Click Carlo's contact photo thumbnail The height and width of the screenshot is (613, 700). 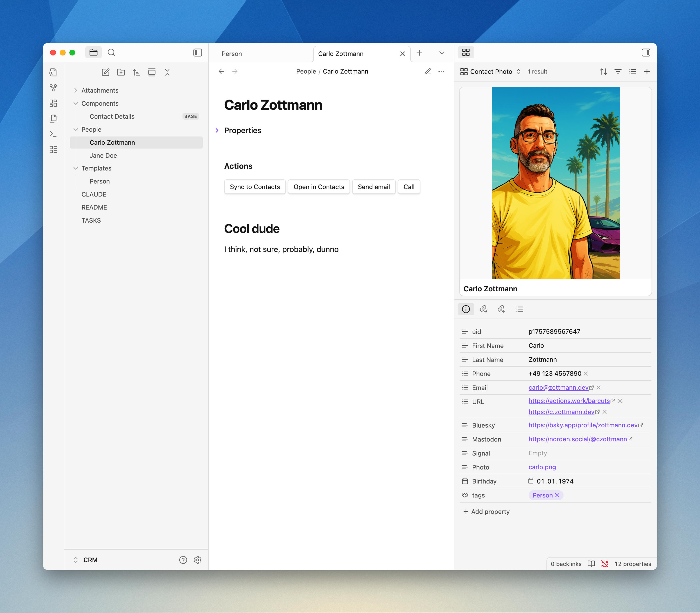(x=555, y=183)
